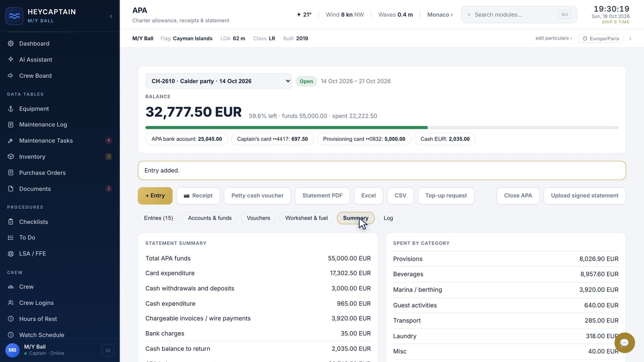Collapse the sidebar with the chevron

coord(111,16)
